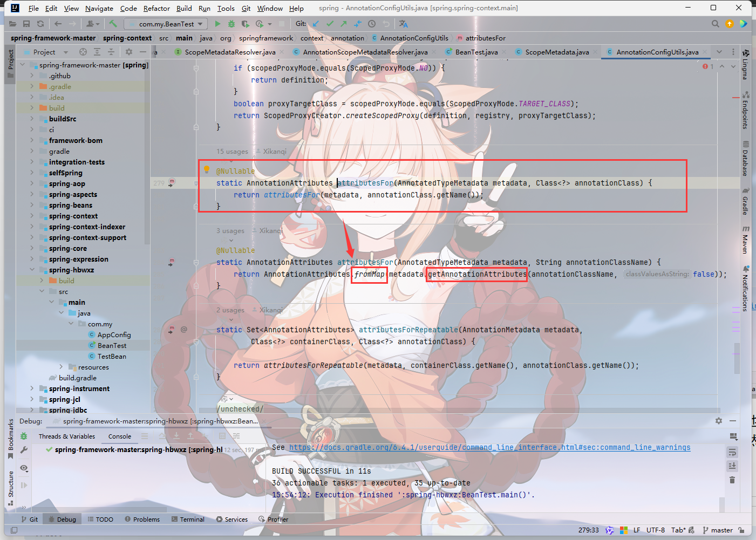Toggle read-only lock in status bar

(x=741, y=530)
